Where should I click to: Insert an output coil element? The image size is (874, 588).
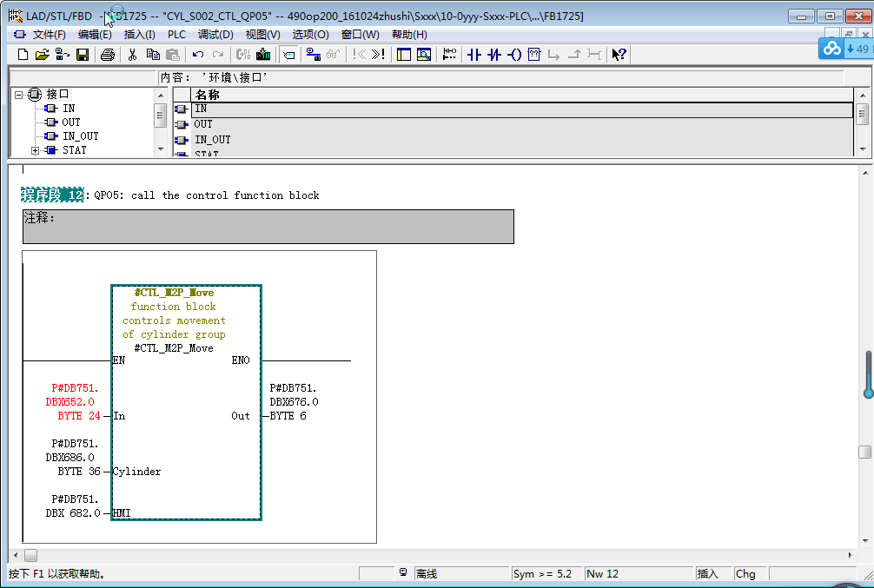click(514, 55)
